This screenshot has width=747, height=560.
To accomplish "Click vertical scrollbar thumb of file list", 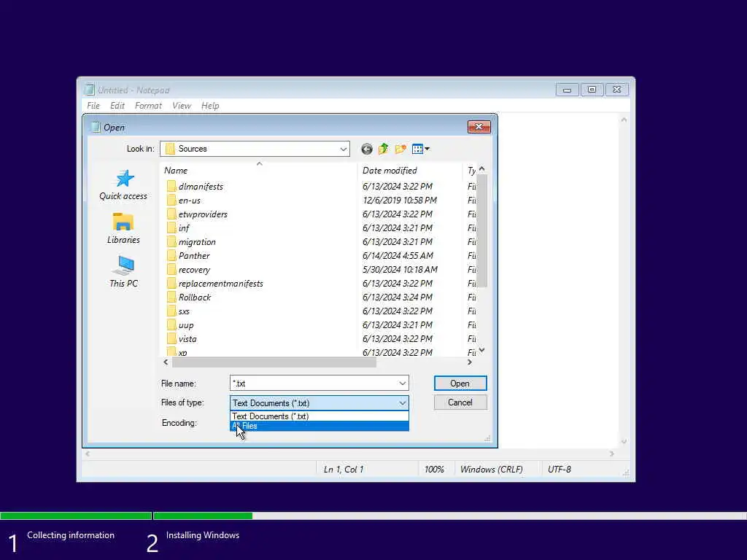I will 481,231.
